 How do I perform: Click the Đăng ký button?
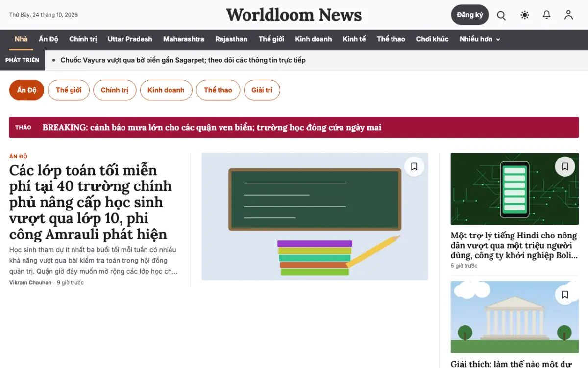pyautogui.click(x=470, y=15)
